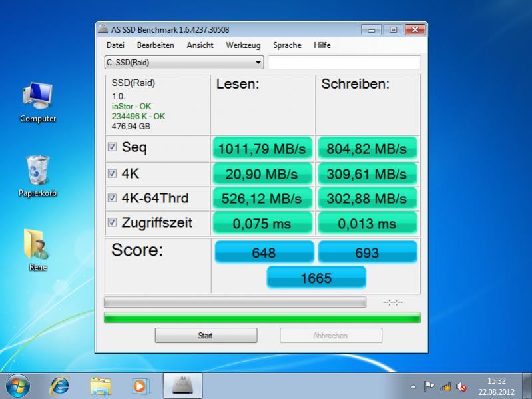Viewport: 532px width, 399px height.
Task: Open the Sprache menu
Action: pyautogui.click(x=287, y=45)
